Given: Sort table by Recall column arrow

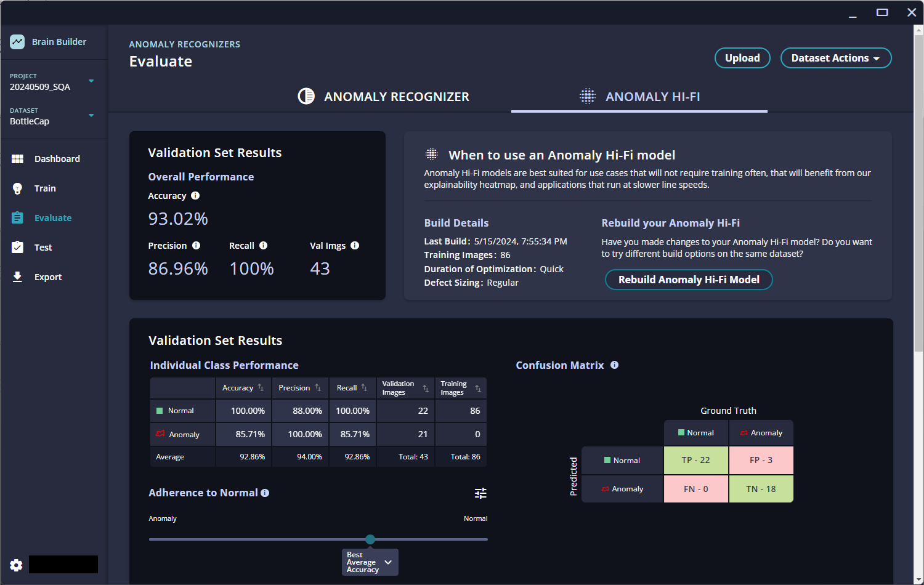Looking at the screenshot, I should (364, 388).
